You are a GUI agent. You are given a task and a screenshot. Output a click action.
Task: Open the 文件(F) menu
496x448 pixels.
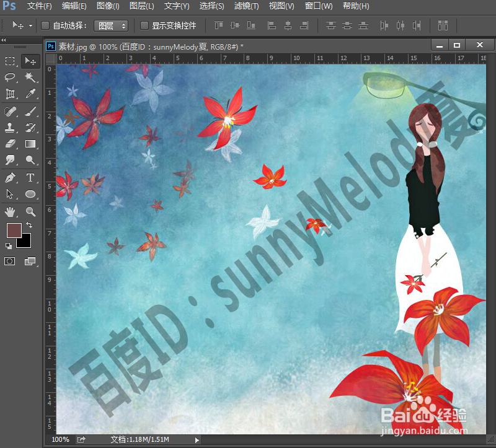[x=39, y=6]
